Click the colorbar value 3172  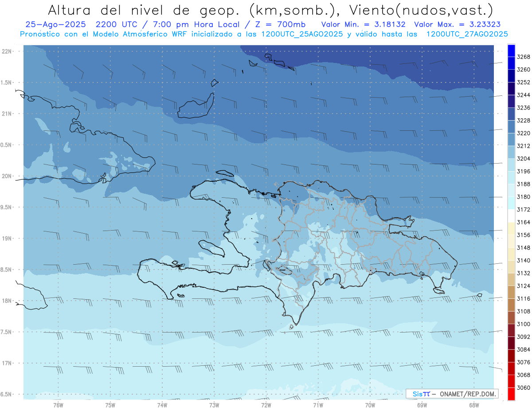coord(524,210)
